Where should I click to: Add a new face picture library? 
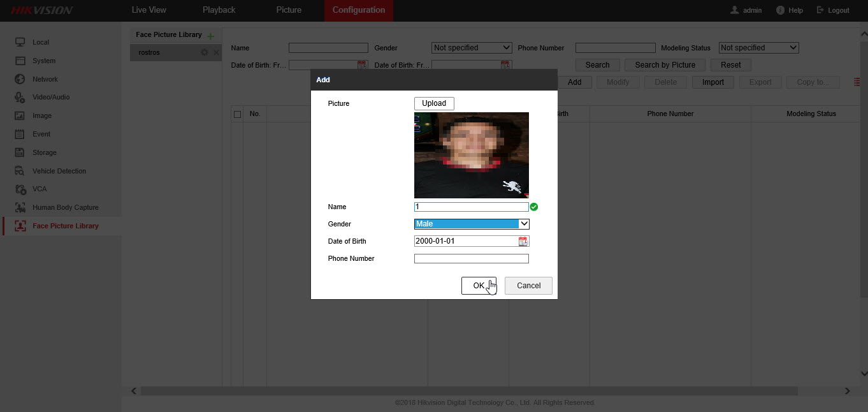tap(211, 36)
